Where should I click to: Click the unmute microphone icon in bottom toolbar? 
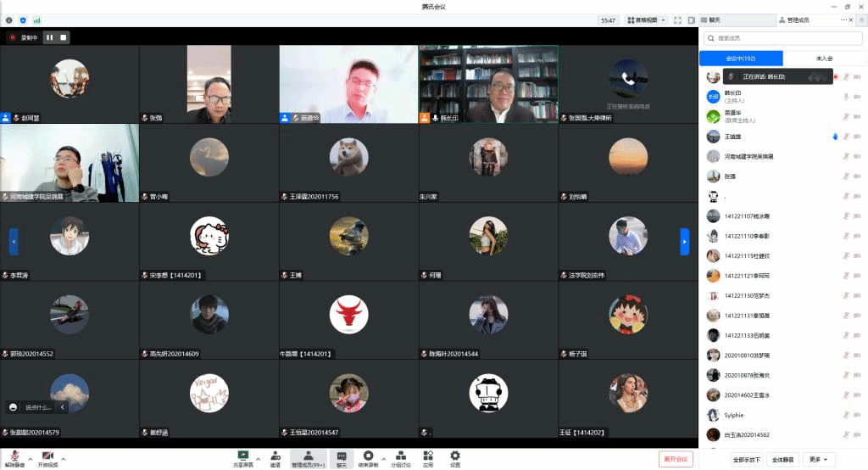point(14,456)
